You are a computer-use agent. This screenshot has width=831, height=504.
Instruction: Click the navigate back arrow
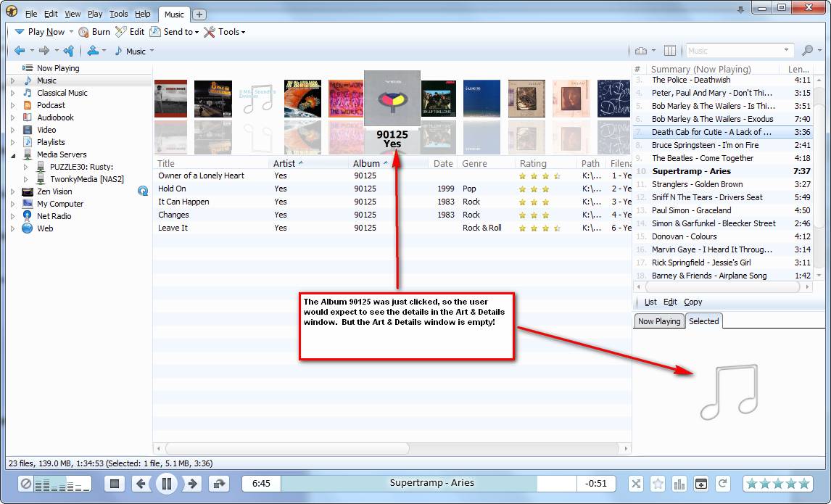[20, 51]
